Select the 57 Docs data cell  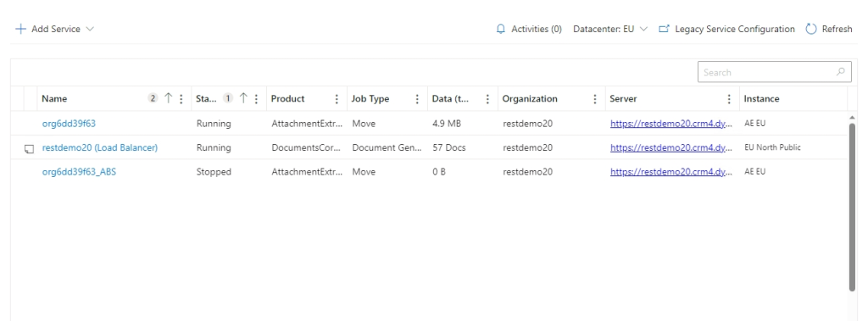click(x=449, y=147)
